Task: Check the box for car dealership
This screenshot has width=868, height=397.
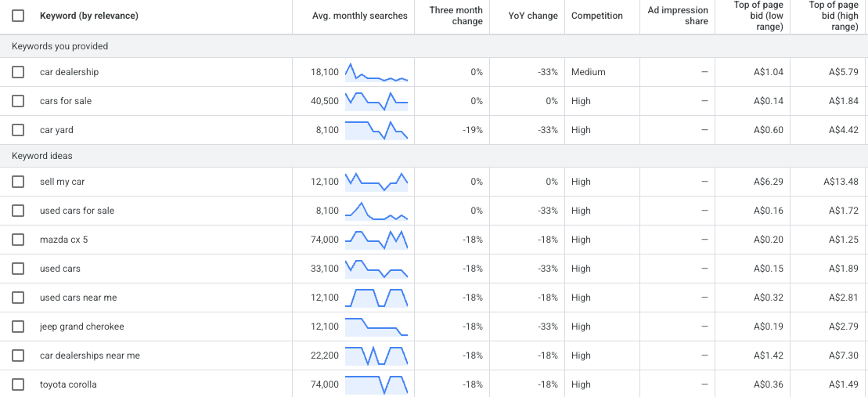Action: pos(18,72)
